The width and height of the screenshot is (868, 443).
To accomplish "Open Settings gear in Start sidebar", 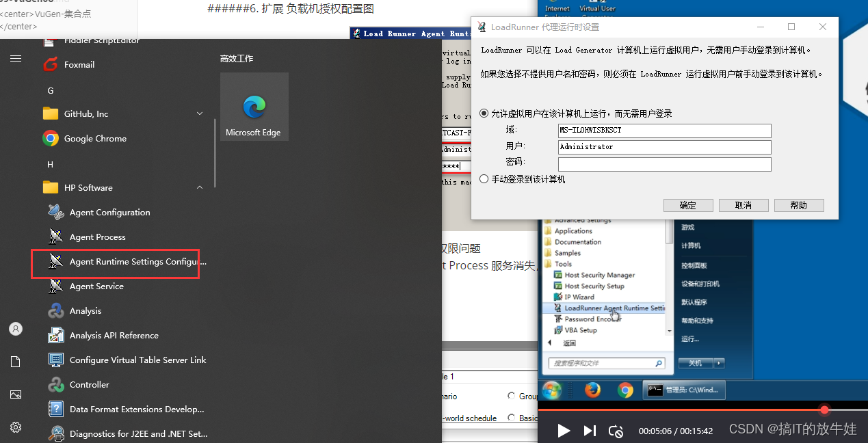I will (x=16, y=427).
